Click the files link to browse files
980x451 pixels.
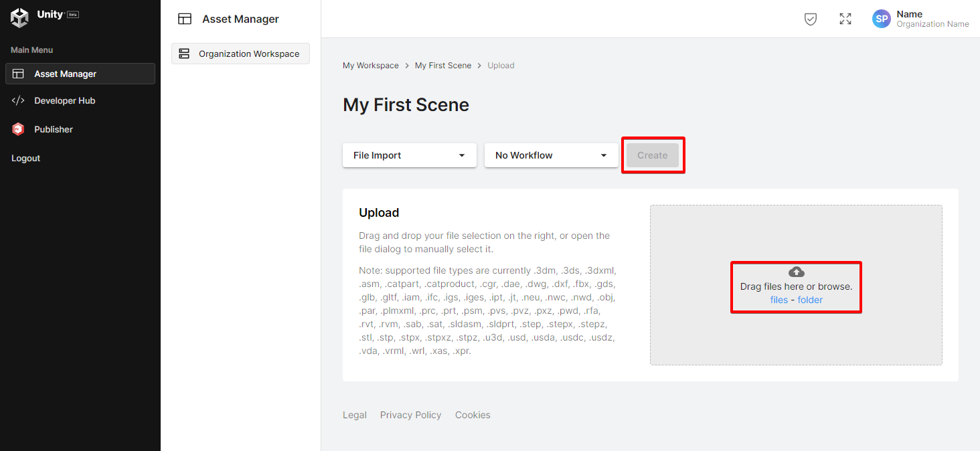pos(779,299)
